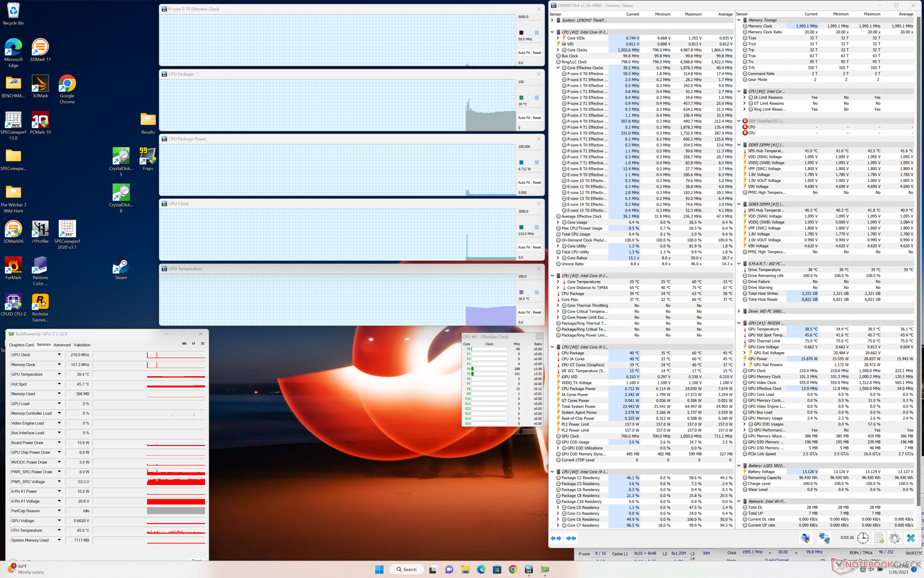Select Sensors tab in GPU-Z

click(x=43, y=345)
